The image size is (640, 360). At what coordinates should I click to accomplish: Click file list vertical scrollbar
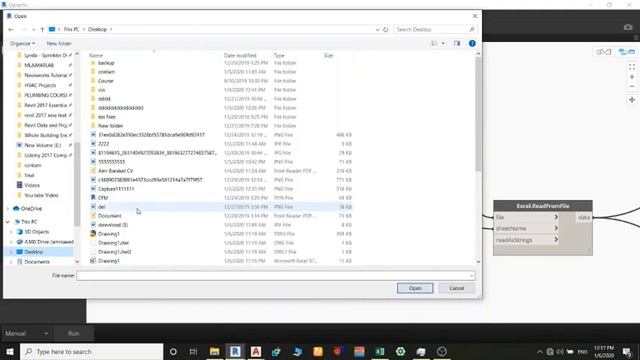click(478, 114)
